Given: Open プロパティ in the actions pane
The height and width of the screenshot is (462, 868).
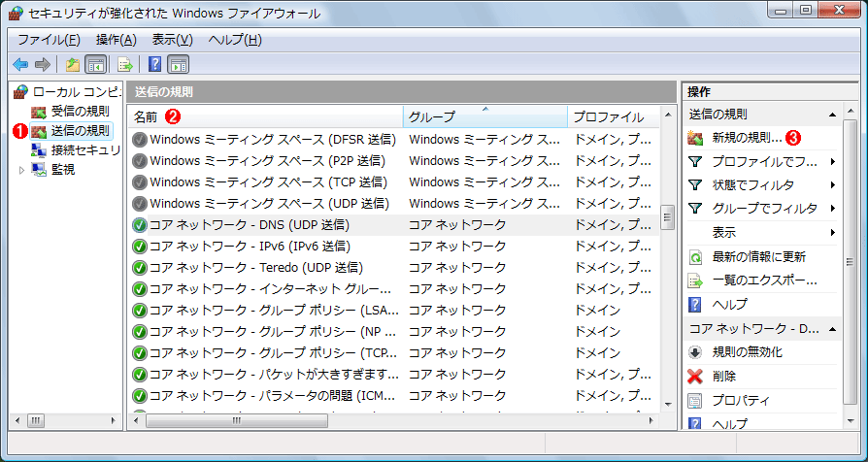Looking at the screenshot, I should [x=741, y=400].
